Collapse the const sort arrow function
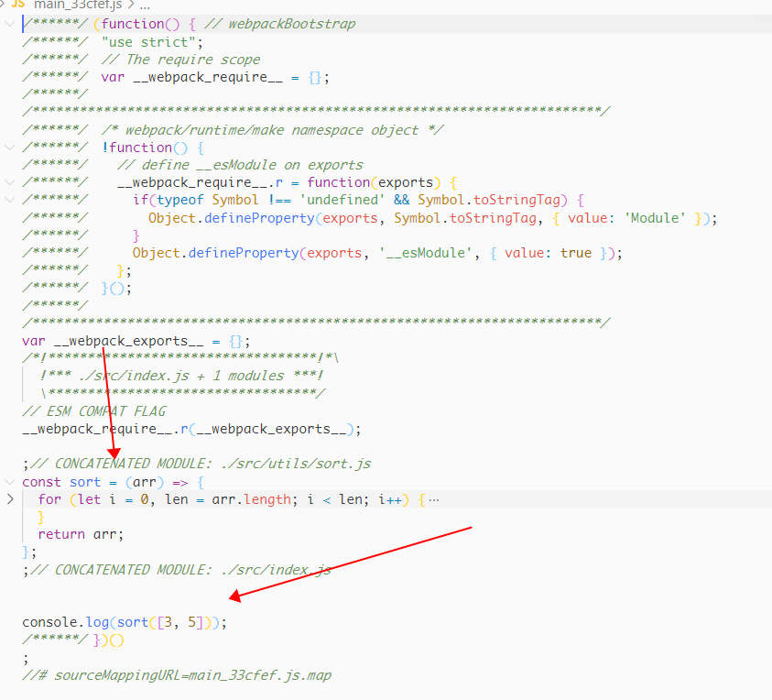This screenshot has width=772, height=700. 9,482
